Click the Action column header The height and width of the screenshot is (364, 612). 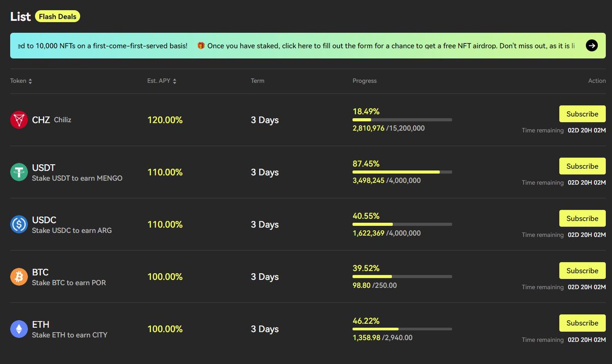597,81
